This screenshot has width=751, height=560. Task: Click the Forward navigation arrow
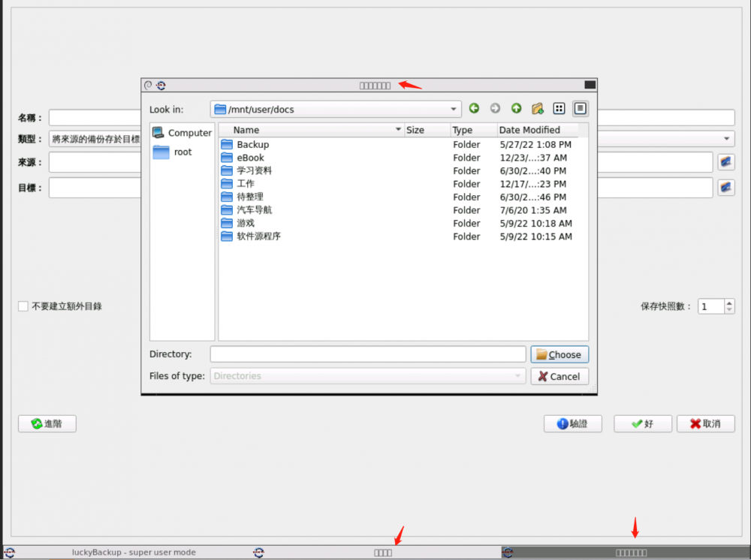[495, 109]
